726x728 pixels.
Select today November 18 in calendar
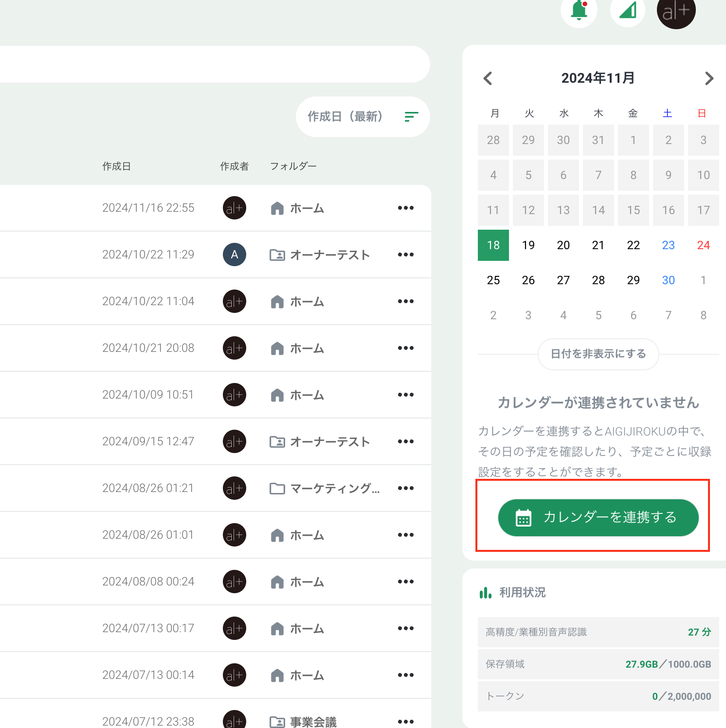493,245
